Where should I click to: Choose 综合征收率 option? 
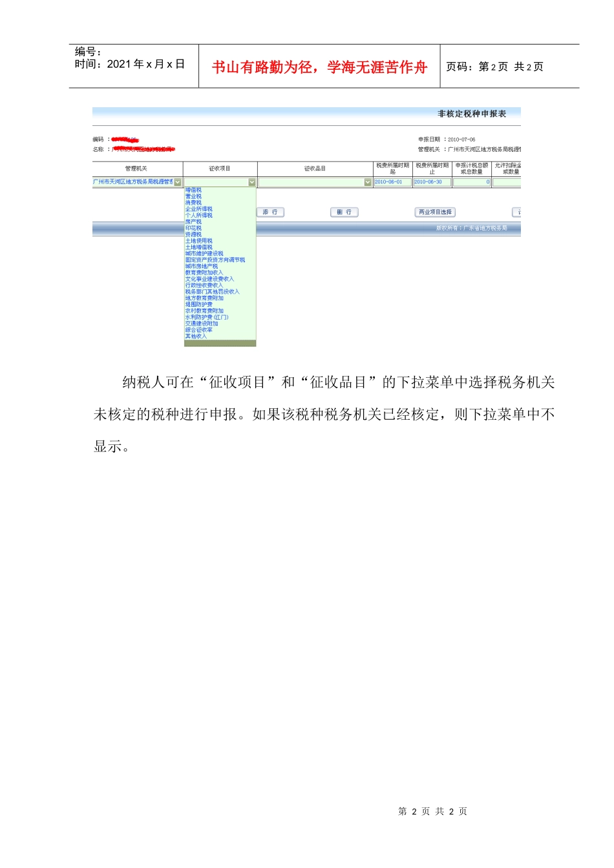(198, 330)
